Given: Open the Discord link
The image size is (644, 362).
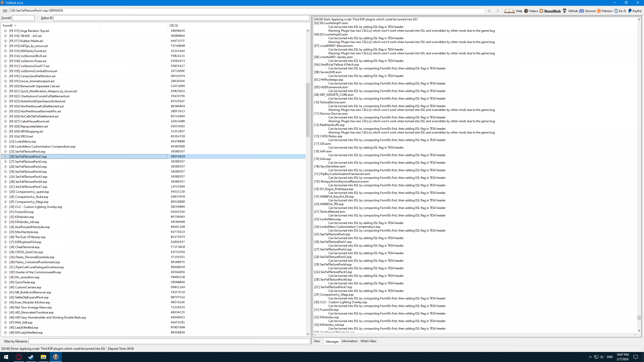Looking at the screenshot, I should 587,11.
